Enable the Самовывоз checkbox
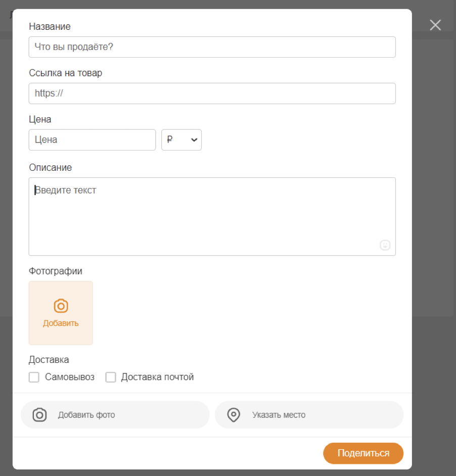The image size is (456, 476). click(34, 377)
